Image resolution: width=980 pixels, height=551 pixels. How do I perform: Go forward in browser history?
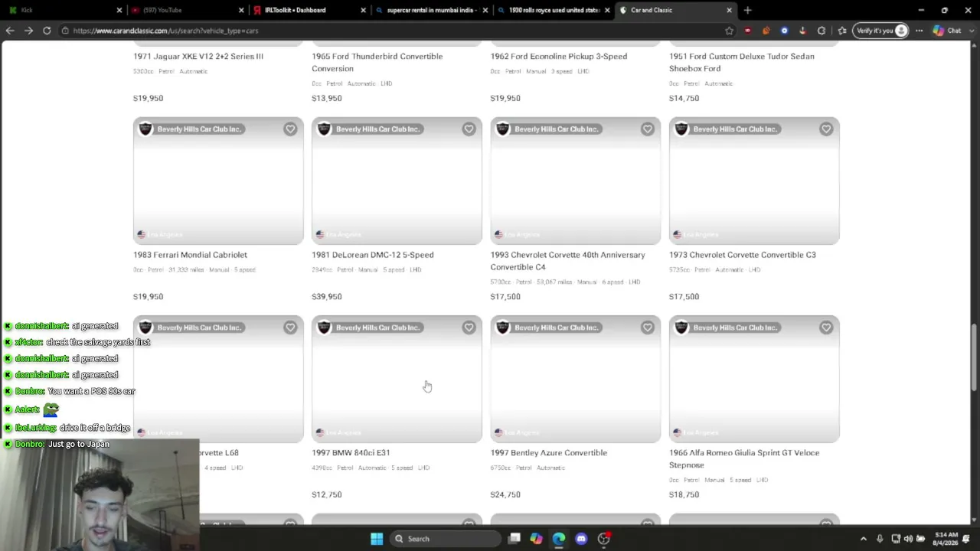[x=28, y=31]
